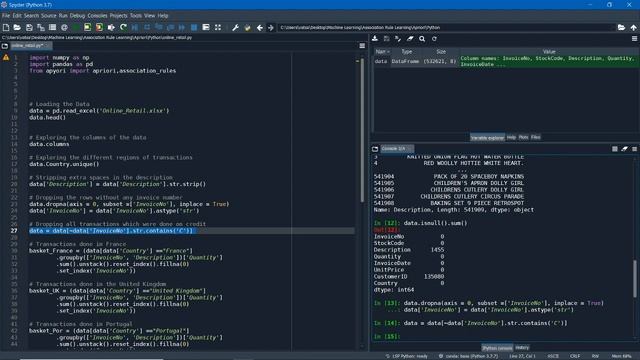Click the editor vertical scrollbar
640x360 pixels.
click(362, 131)
